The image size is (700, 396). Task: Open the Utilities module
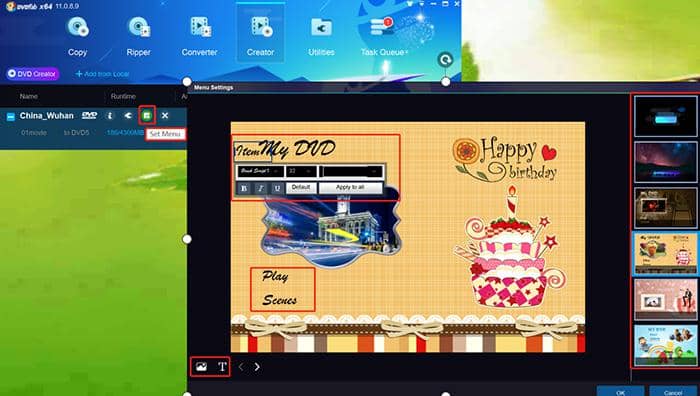point(321,37)
